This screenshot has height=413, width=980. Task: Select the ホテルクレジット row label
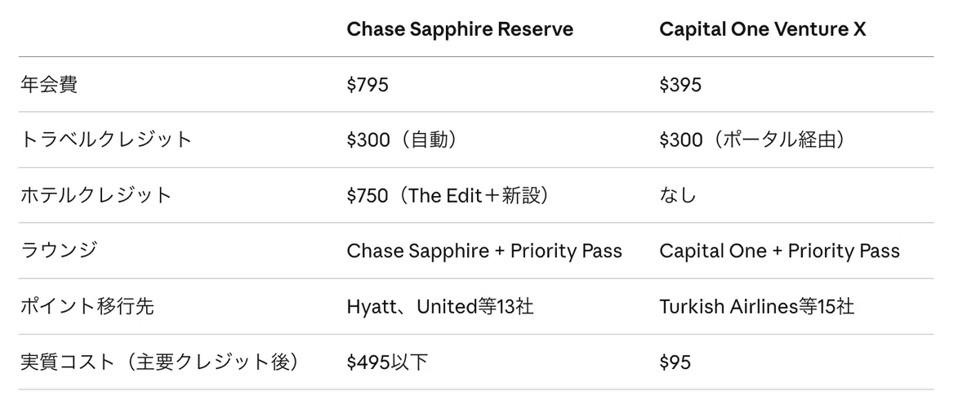coord(96,195)
